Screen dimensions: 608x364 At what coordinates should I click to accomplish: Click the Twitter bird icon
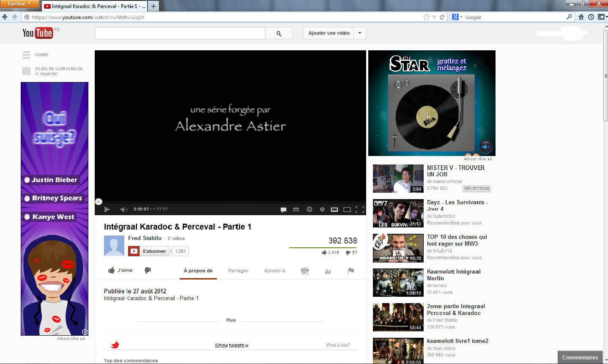[115, 344]
